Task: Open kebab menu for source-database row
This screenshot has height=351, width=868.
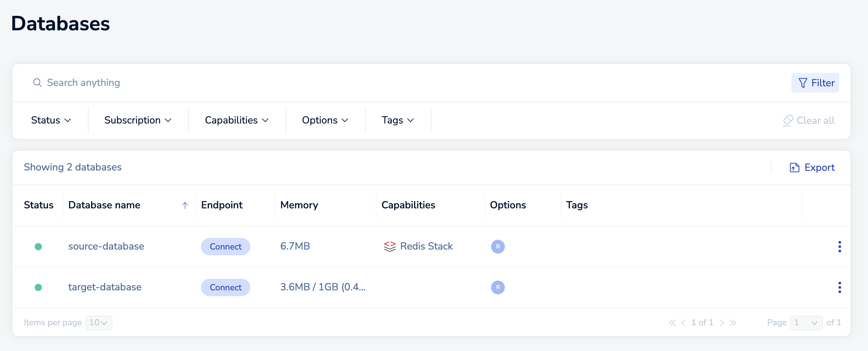Action: click(839, 247)
